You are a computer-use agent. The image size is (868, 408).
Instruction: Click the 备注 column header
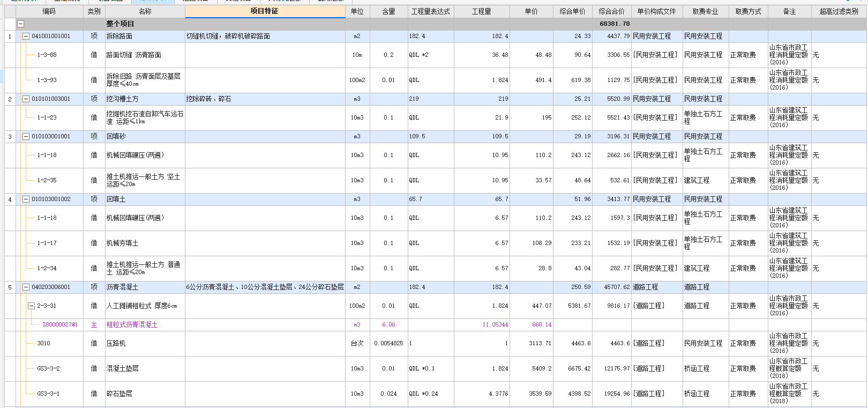[789, 11]
